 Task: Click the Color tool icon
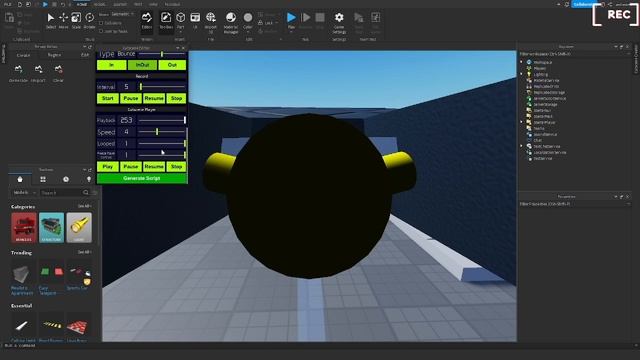248,18
